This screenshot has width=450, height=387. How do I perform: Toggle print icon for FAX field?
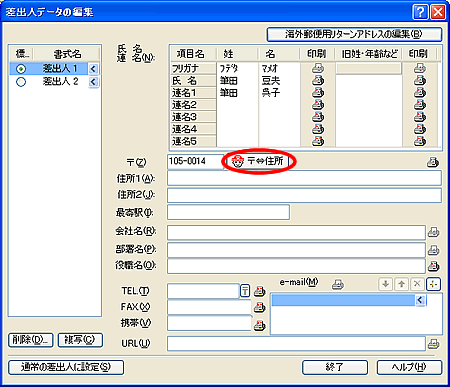(259, 307)
